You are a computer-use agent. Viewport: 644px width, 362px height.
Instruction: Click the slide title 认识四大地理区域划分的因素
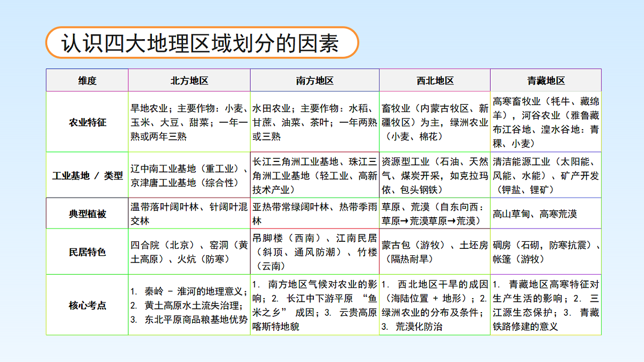click(x=200, y=43)
